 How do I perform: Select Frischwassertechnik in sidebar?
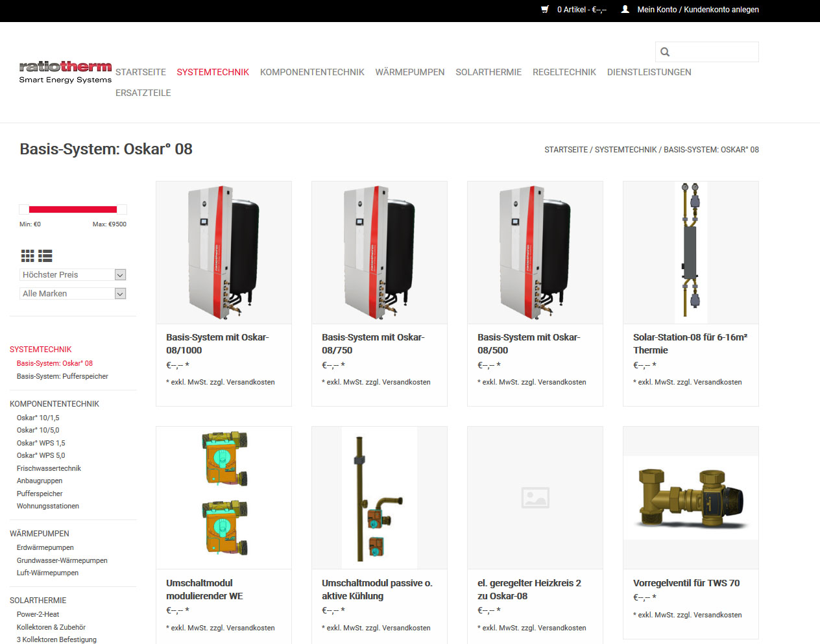pos(49,468)
